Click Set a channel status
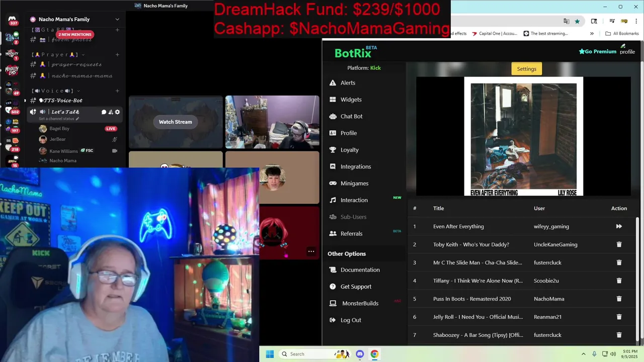 pos(59,119)
